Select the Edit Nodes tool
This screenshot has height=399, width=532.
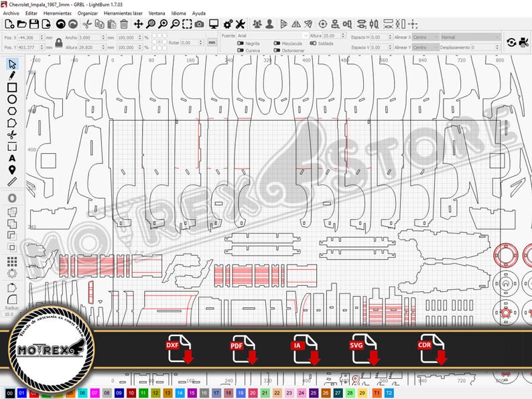click(x=12, y=123)
